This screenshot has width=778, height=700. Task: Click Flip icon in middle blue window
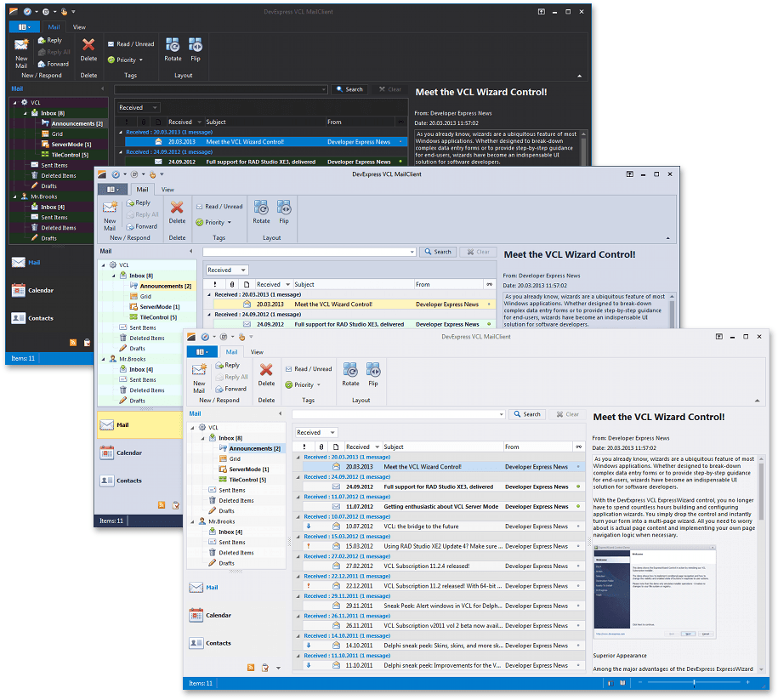pos(284,207)
